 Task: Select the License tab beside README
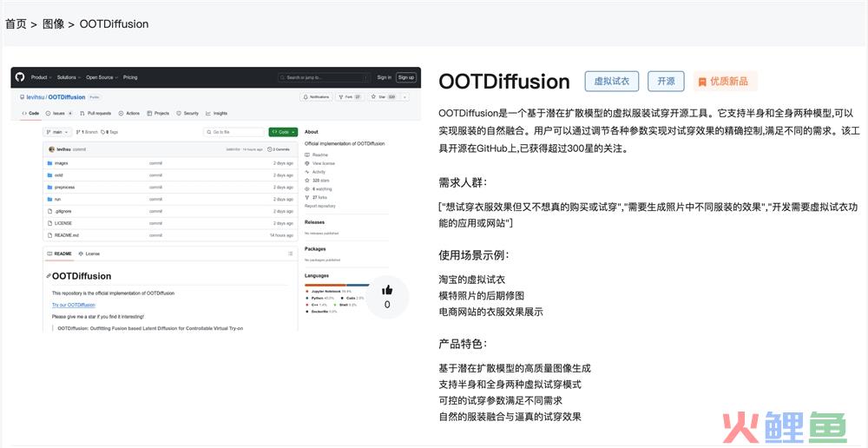89,254
